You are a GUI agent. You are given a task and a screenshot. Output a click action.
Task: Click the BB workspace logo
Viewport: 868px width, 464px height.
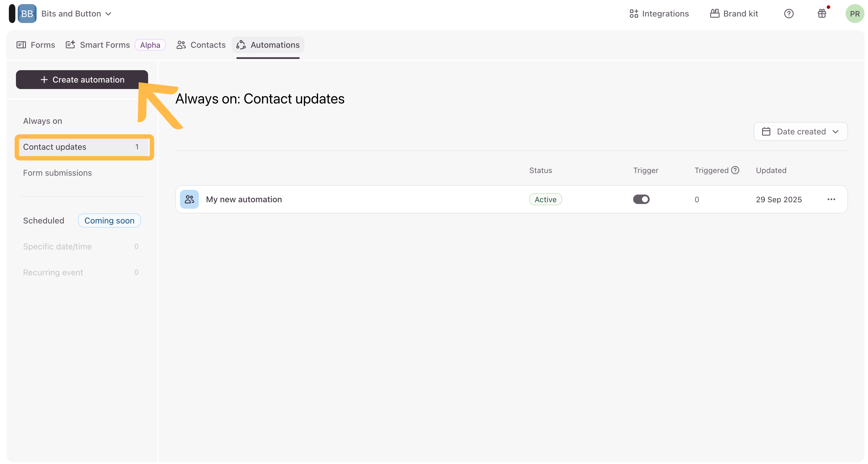27,14
